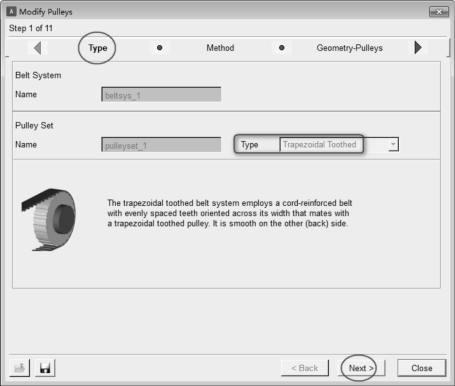Click the Close button

tap(422, 368)
